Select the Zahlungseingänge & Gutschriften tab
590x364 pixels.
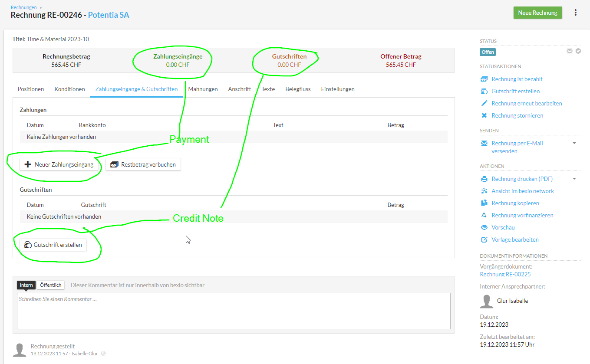(x=136, y=89)
